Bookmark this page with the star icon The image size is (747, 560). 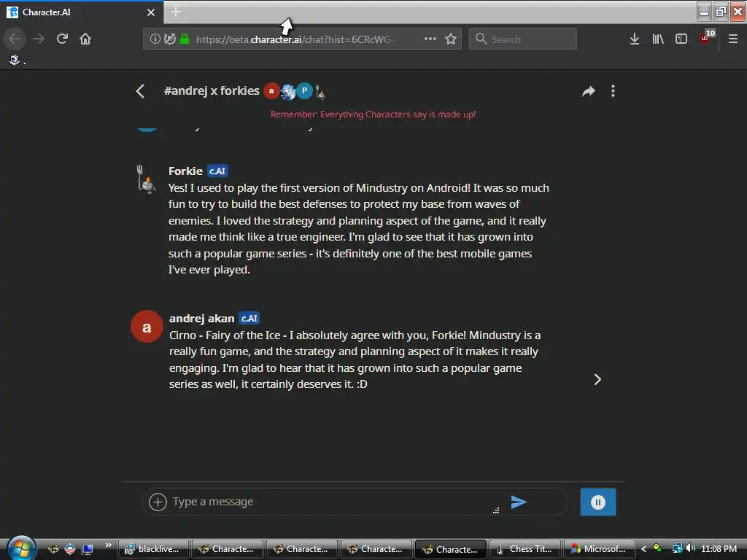coord(451,39)
